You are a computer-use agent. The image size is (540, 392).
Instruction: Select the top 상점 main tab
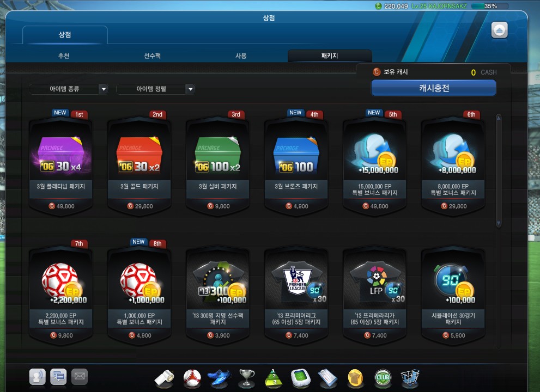[65, 35]
